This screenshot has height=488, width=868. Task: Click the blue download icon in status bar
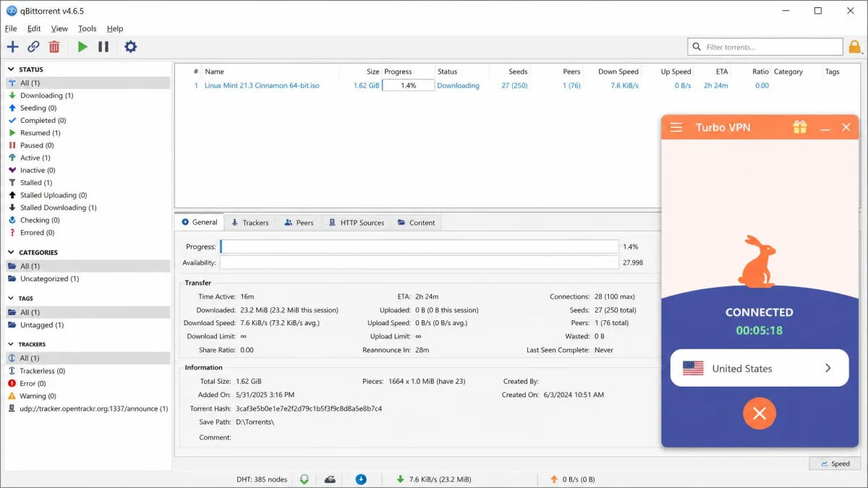click(360, 479)
